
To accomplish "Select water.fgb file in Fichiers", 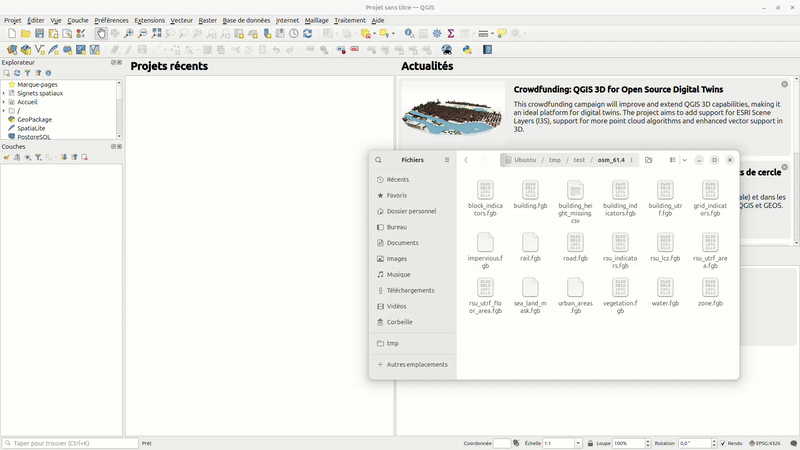I will click(665, 292).
